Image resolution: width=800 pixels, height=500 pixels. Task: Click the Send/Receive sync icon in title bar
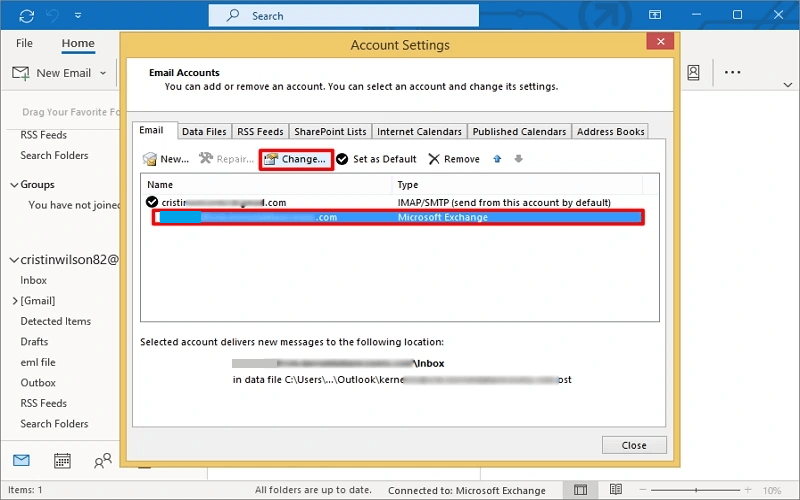(x=26, y=16)
